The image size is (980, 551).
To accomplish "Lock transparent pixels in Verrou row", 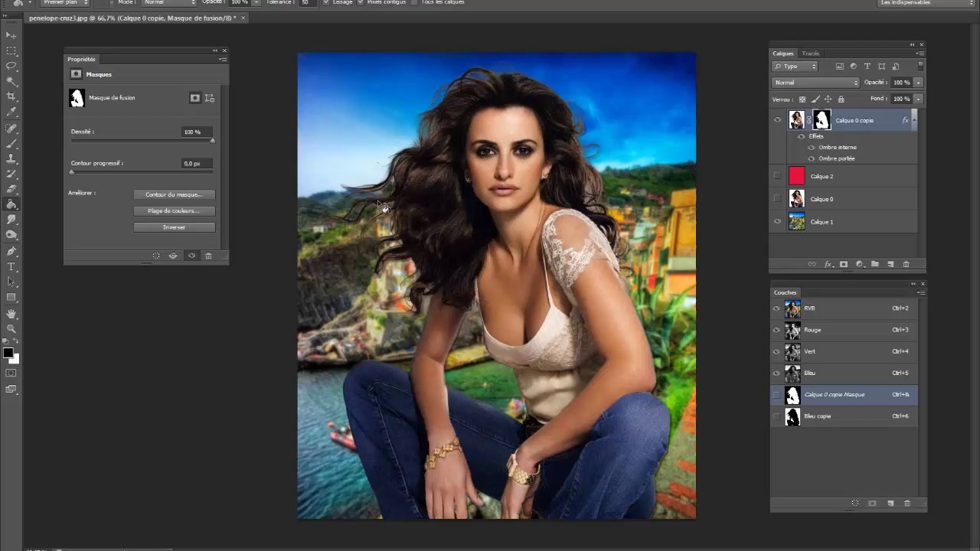I will coord(802,99).
